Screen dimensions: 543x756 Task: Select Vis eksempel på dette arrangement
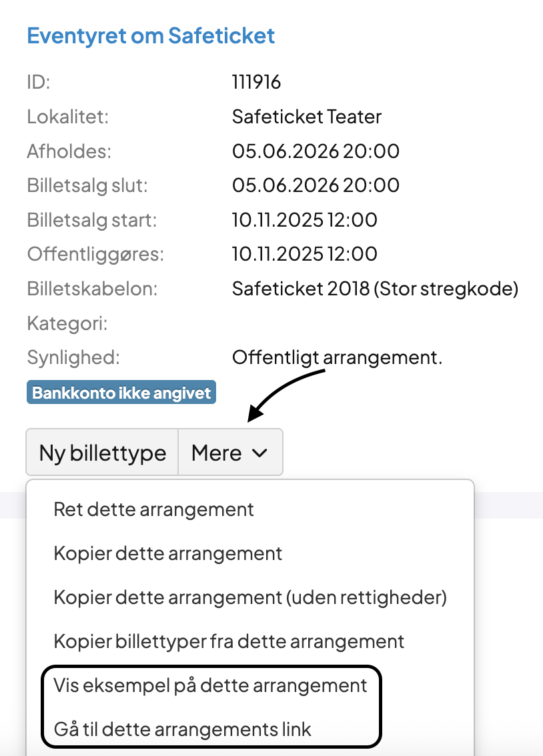pyautogui.click(x=210, y=685)
